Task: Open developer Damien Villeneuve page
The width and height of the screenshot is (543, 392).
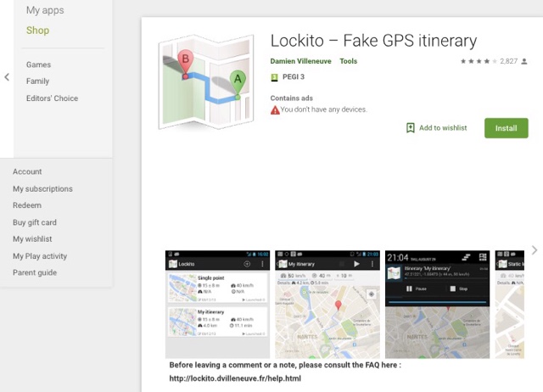Action: point(300,61)
